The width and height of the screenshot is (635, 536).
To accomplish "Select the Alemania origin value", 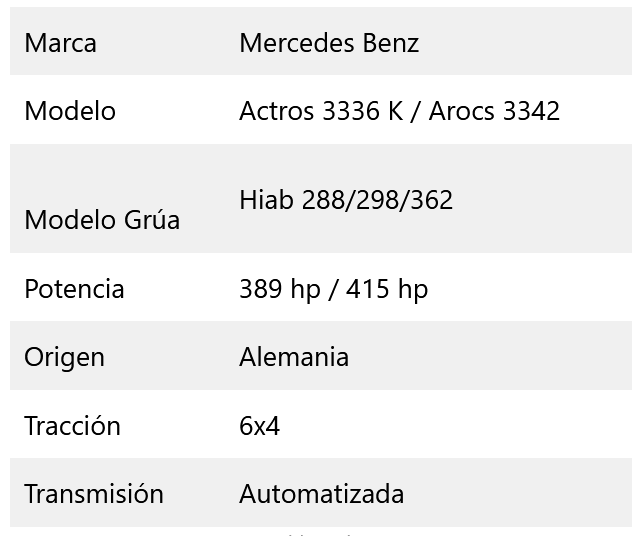I will tap(294, 357).
